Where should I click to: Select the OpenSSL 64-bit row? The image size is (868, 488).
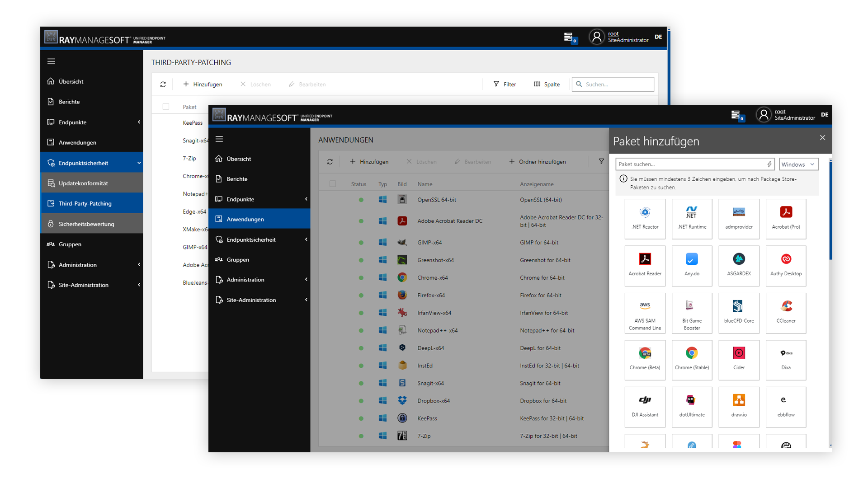click(464, 200)
